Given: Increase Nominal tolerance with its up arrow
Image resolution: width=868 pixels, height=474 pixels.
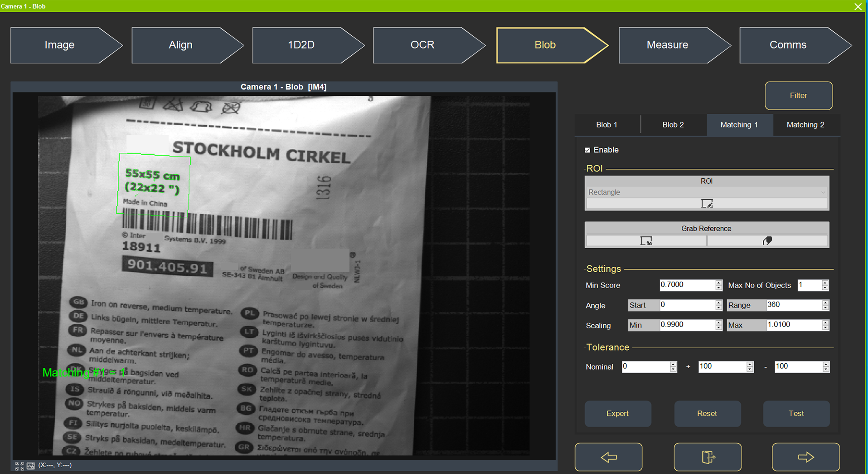Looking at the screenshot, I should tap(674, 364).
